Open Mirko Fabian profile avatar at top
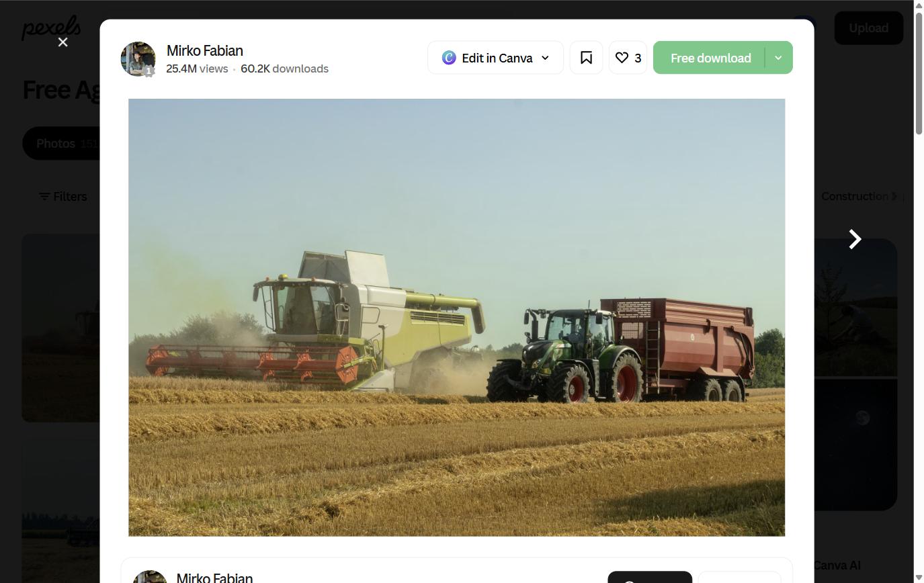924x583 pixels. tap(138, 58)
